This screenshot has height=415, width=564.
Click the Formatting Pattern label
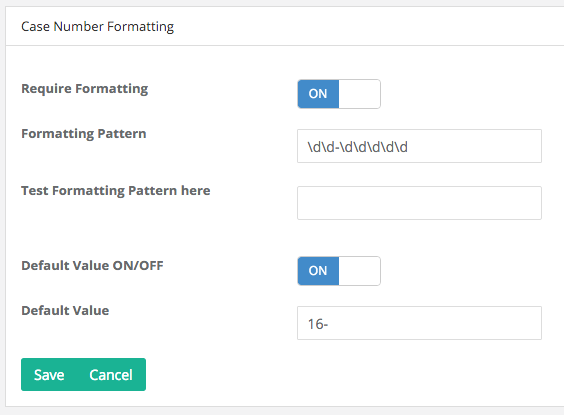(84, 134)
